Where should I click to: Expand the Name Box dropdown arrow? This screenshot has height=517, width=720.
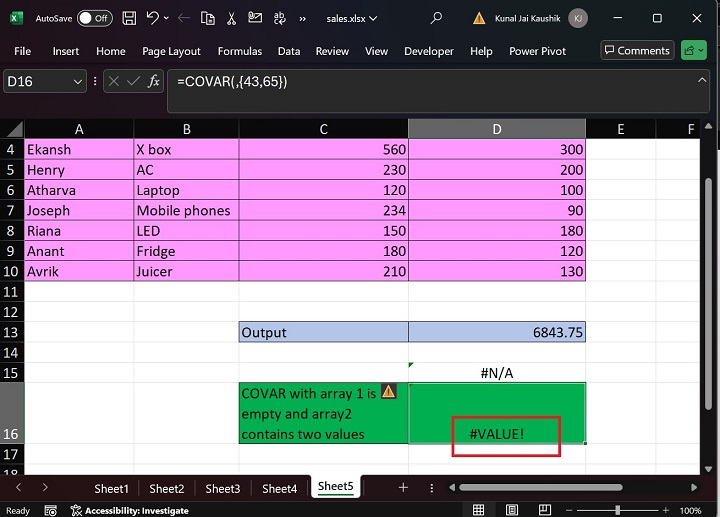(x=78, y=82)
